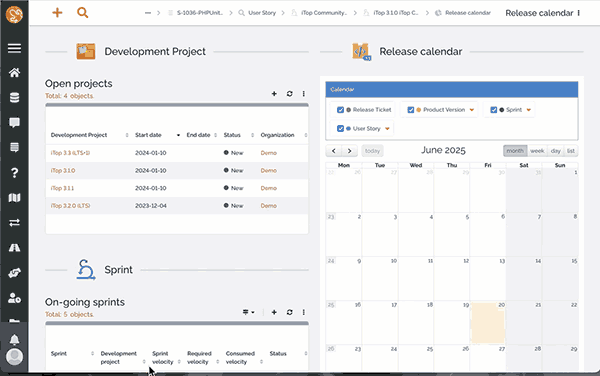Open the notifications bell icon
600x376 pixels.
pos(14,339)
